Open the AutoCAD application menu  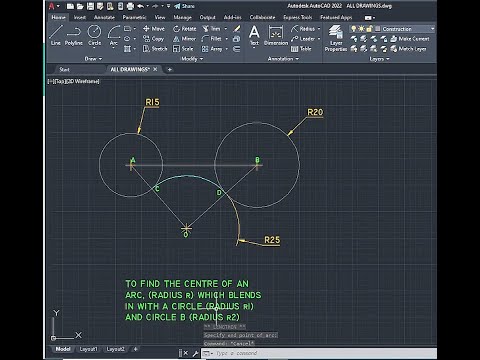point(53,6)
